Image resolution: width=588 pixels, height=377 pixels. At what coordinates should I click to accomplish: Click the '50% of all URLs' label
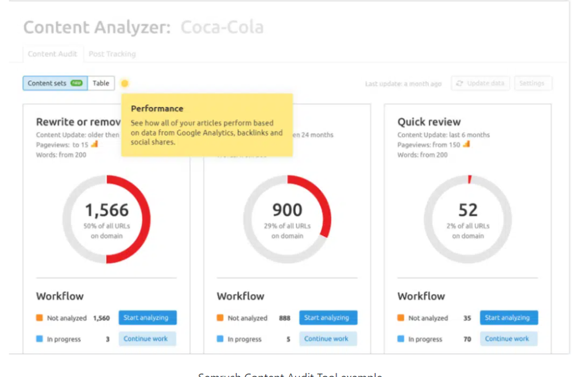[x=106, y=226]
